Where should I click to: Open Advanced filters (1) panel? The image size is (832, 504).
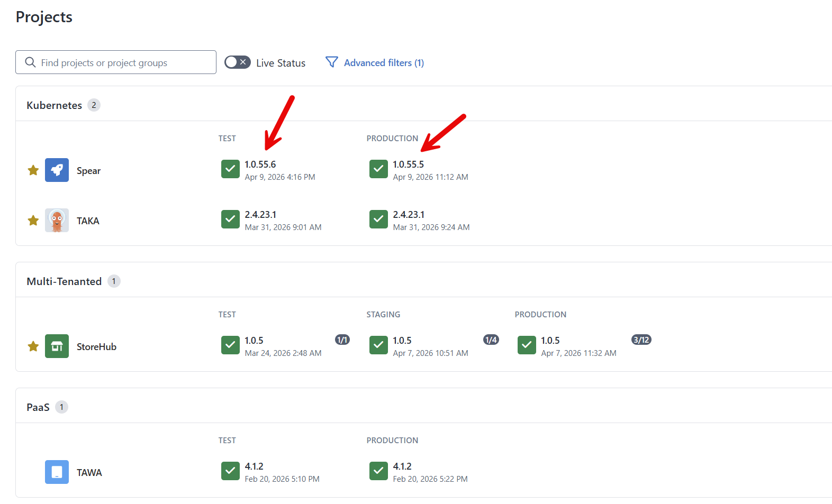coord(383,63)
